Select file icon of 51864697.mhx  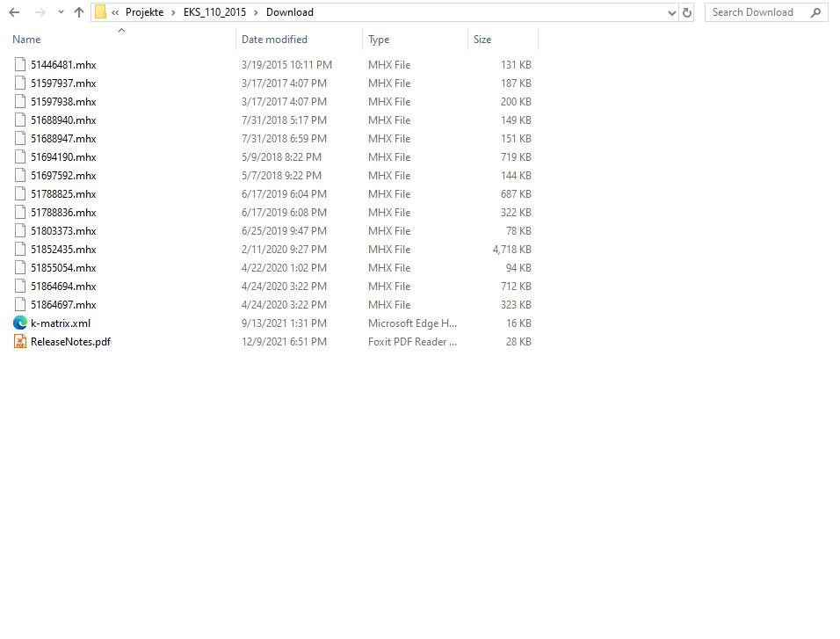coord(20,305)
